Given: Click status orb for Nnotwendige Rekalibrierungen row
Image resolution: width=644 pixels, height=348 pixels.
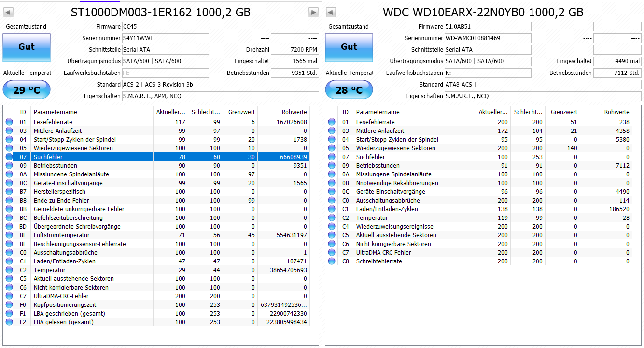Looking at the screenshot, I should click(x=332, y=183).
